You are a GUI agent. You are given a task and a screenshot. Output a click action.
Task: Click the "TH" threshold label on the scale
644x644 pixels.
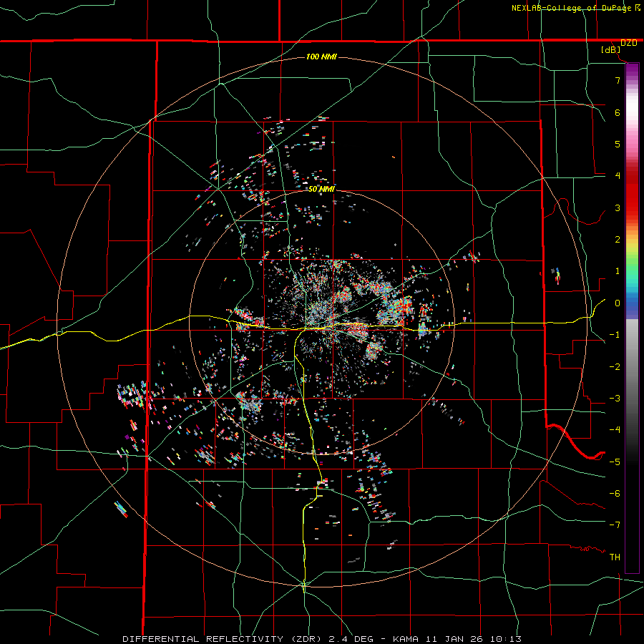pyautogui.click(x=615, y=557)
